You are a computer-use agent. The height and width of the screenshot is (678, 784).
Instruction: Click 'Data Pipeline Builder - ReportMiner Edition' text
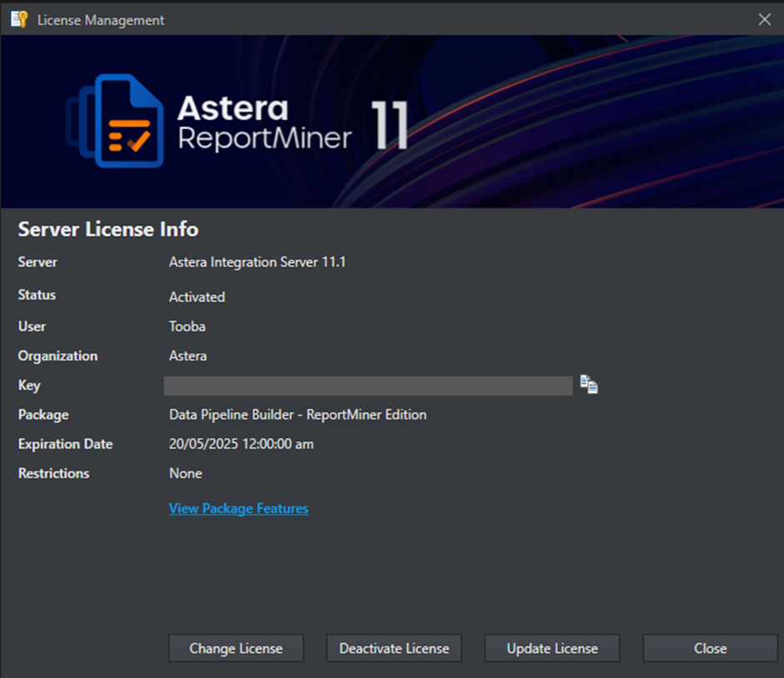pyautogui.click(x=298, y=415)
